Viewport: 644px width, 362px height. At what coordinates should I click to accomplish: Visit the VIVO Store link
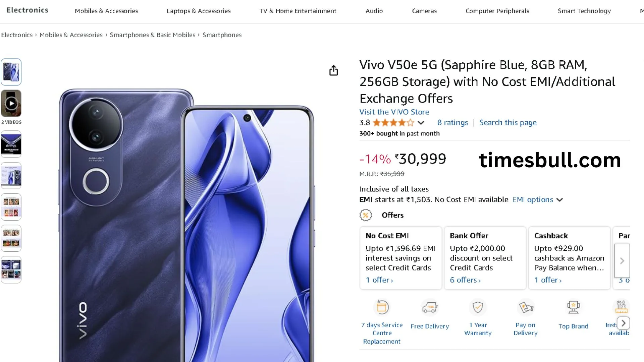394,112
